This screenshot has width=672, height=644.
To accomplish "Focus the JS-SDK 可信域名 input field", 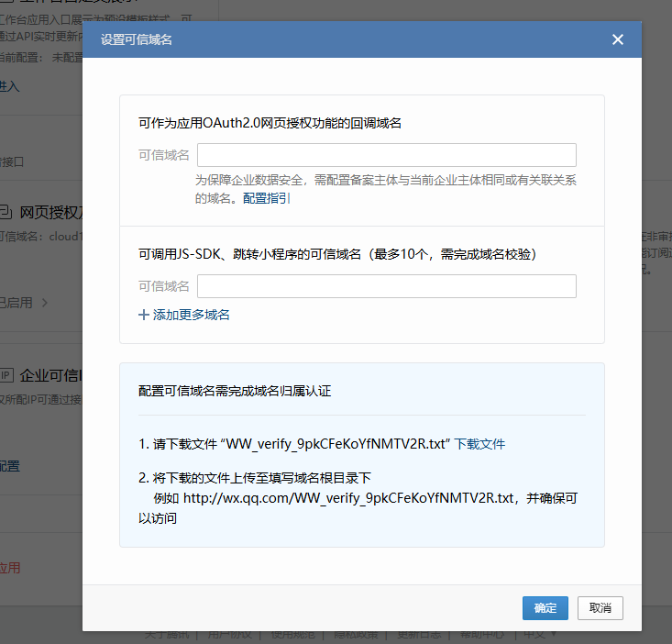I will pos(386,286).
